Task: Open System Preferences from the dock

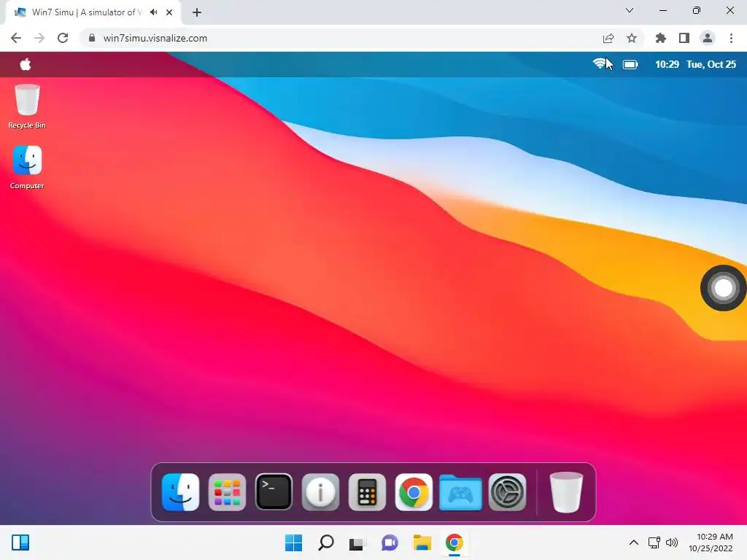Action: [508, 492]
